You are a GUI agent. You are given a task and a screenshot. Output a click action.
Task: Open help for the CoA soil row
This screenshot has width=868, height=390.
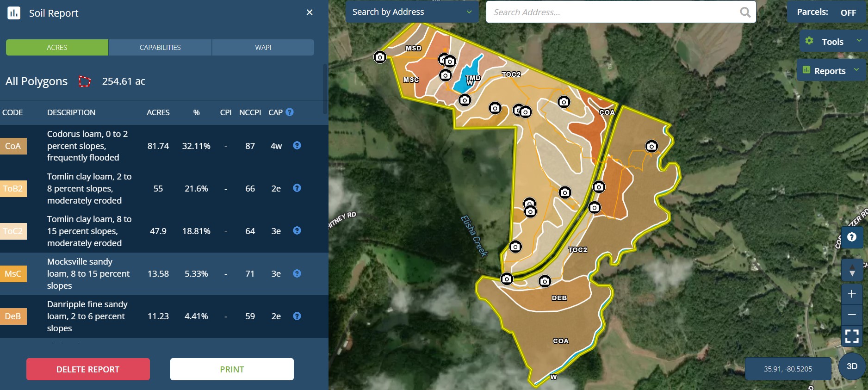pyautogui.click(x=297, y=145)
